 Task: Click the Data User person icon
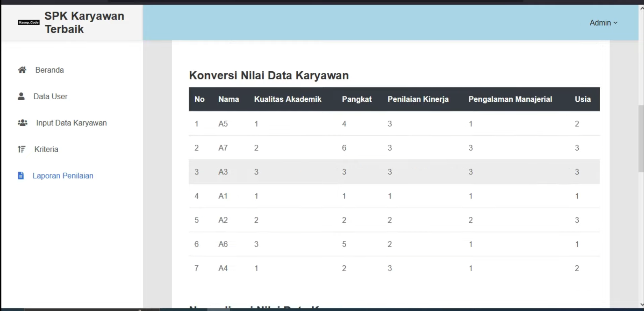click(x=21, y=96)
